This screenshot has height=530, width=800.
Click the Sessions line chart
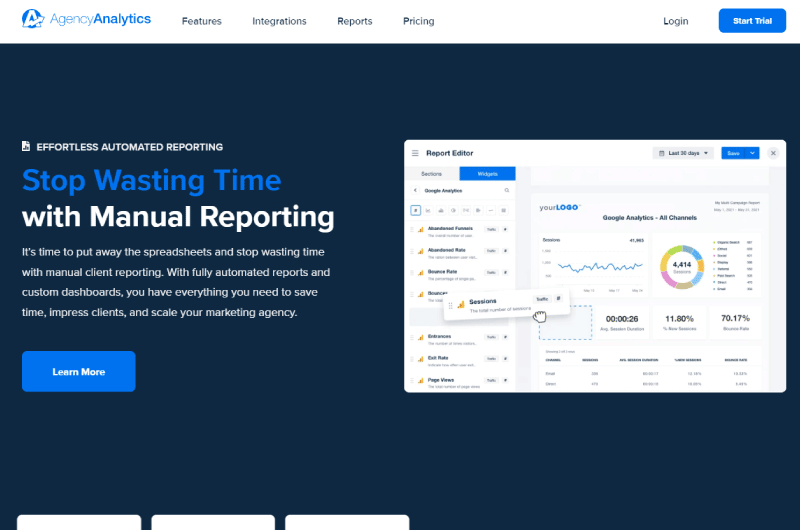point(593,264)
